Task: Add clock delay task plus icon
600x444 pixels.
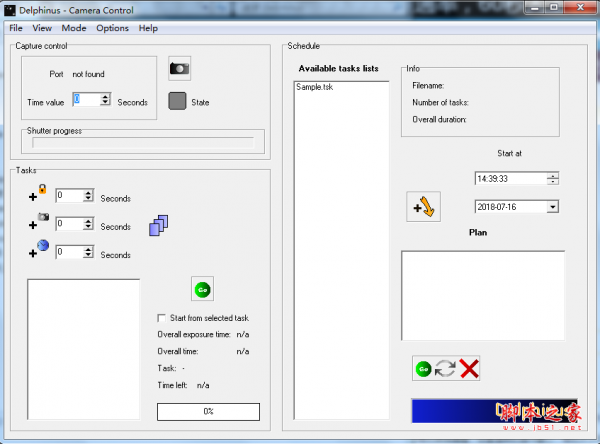Action: (39, 249)
